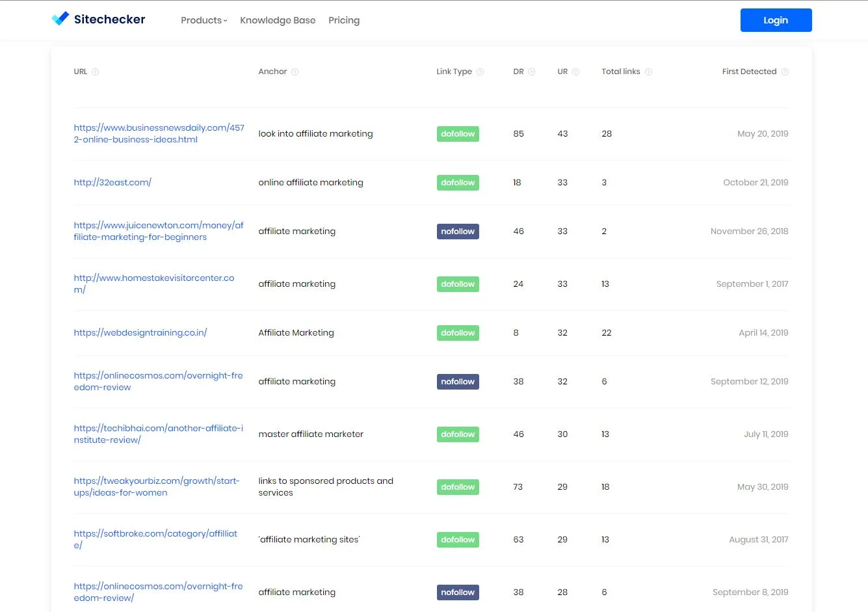This screenshot has width=868, height=612.
Task: Open the help icon beside UR header
Action: pyautogui.click(x=575, y=72)
